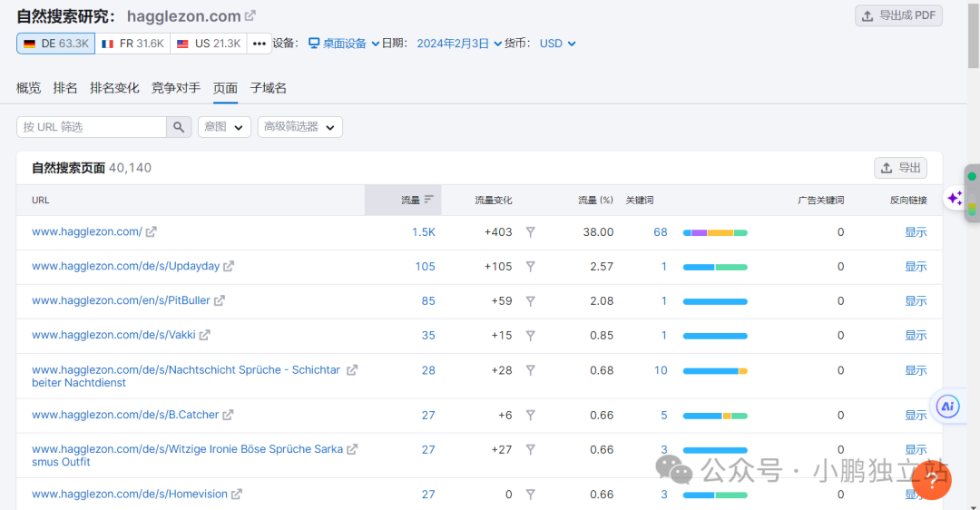
Task: Open the /de/s/Vakki URL link
Action: (113, 335)
